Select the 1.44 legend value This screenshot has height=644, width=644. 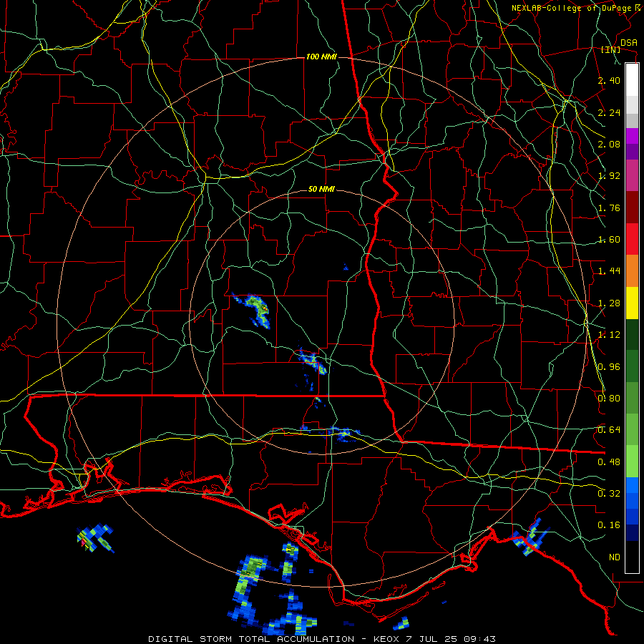click(609, 271)
